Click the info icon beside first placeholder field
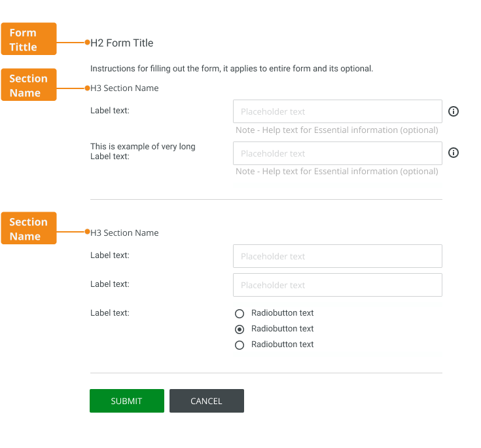481x448 pixels. click(x=454, y=111)
